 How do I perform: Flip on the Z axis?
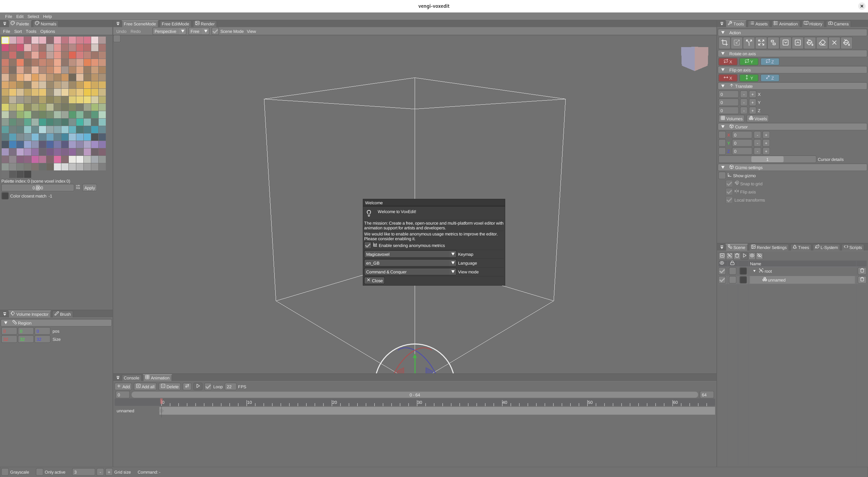(770, 78)
